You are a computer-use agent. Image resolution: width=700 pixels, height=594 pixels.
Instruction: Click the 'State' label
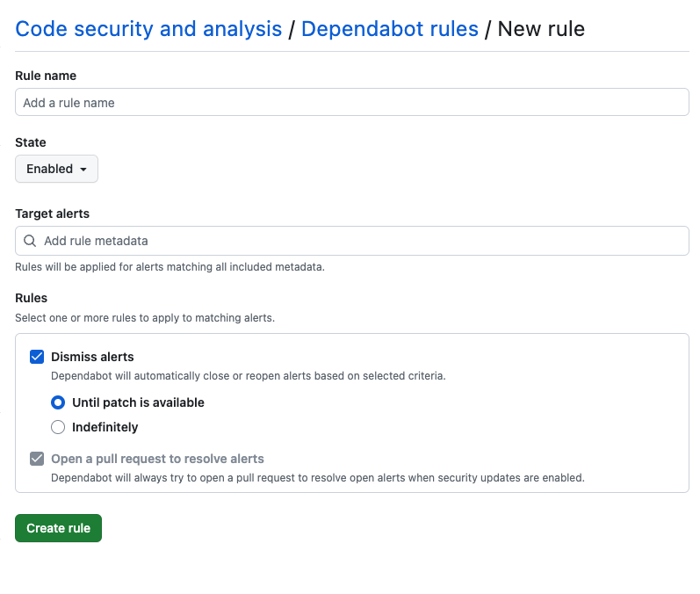point(31,142)
